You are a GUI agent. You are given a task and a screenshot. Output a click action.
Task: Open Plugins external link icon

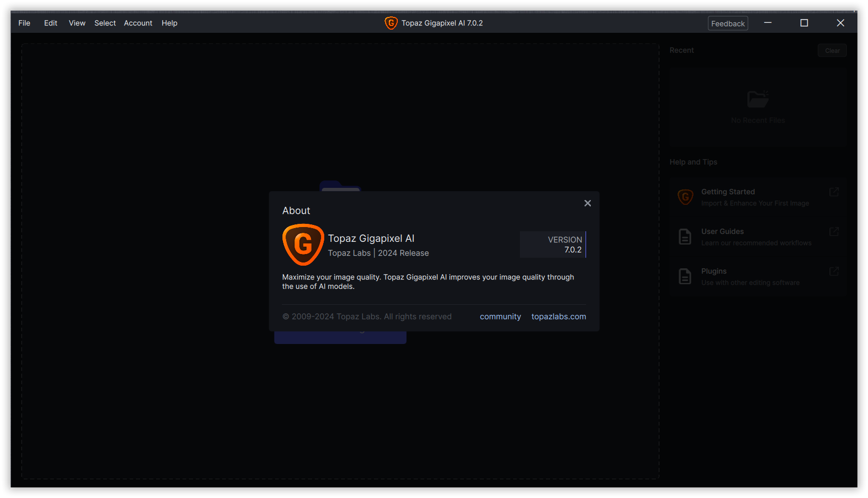[x=834, y=271]
